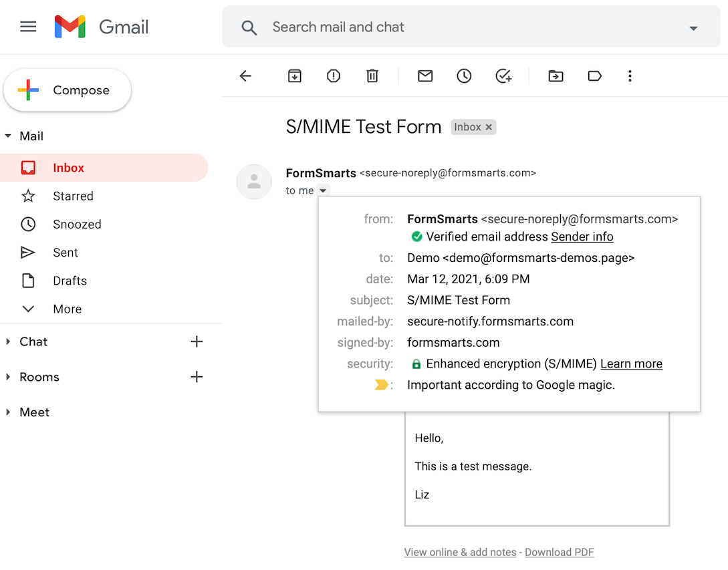The width and height of the screenshot is (728, 570).
Task: Click recipient 'demo@formsmarts-demos.page'
Action: pyautogui.click(x=539, y=258)
